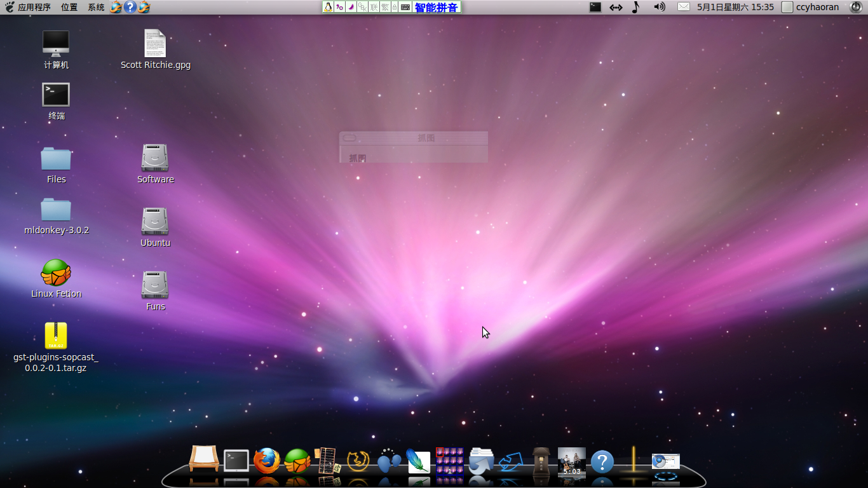
Task: Click the yellow pin dock icon
Action: point(633,460)
